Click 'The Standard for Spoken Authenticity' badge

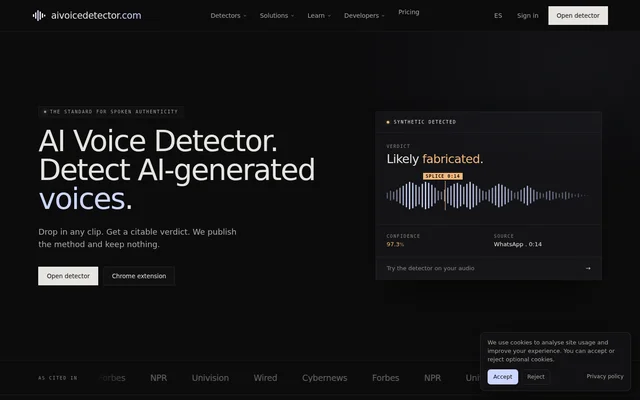pyautogui.click(x=111, y=111)
